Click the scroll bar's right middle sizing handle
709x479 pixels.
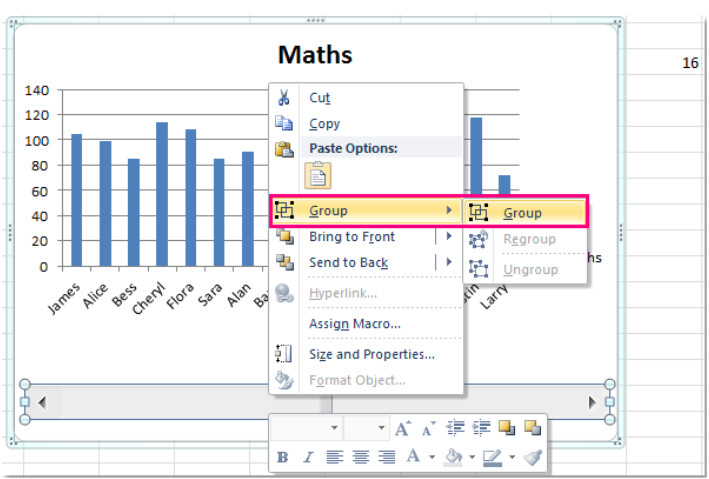pyautogui.click(x=610, y=402)
